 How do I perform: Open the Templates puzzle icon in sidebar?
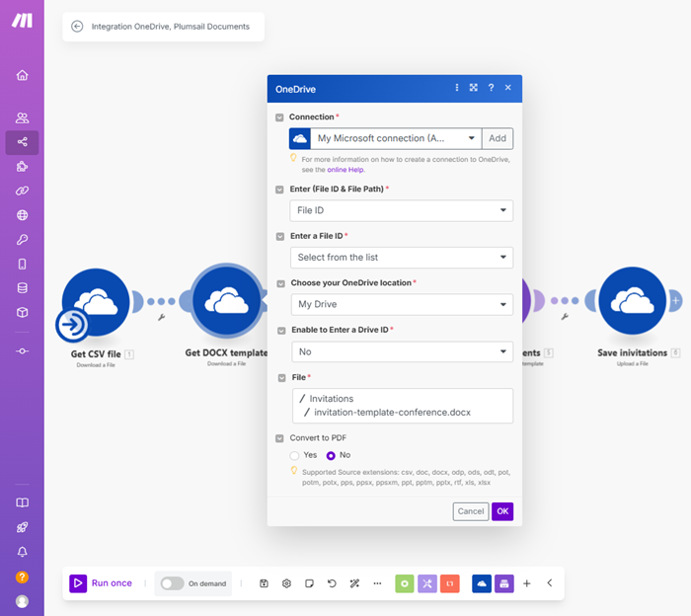22,167
